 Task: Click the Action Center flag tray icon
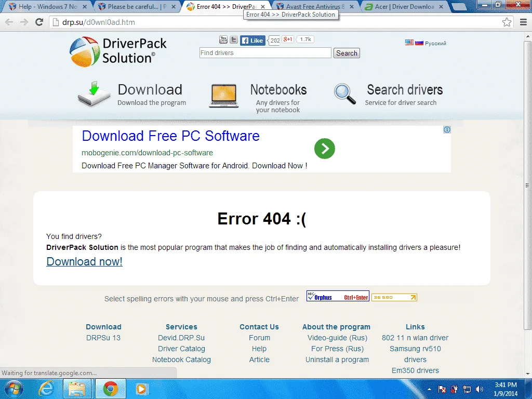(x=442, y=389)
